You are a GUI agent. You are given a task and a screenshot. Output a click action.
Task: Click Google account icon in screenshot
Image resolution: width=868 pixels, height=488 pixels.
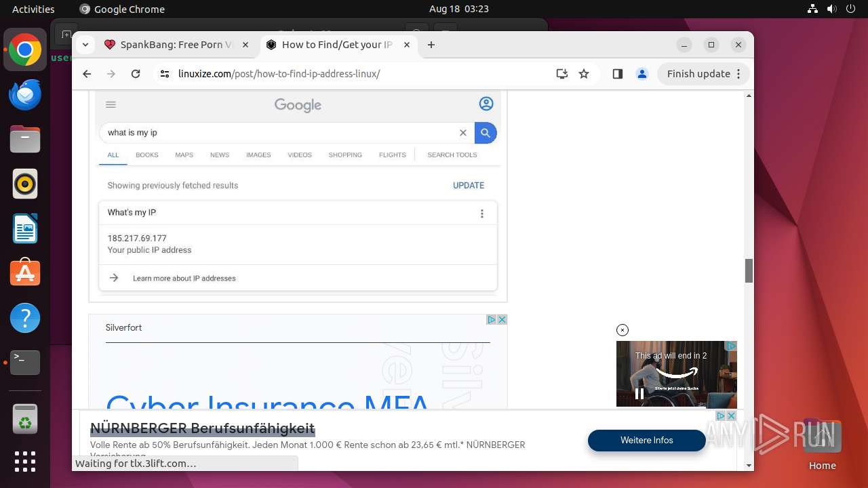tap(486, 104)
